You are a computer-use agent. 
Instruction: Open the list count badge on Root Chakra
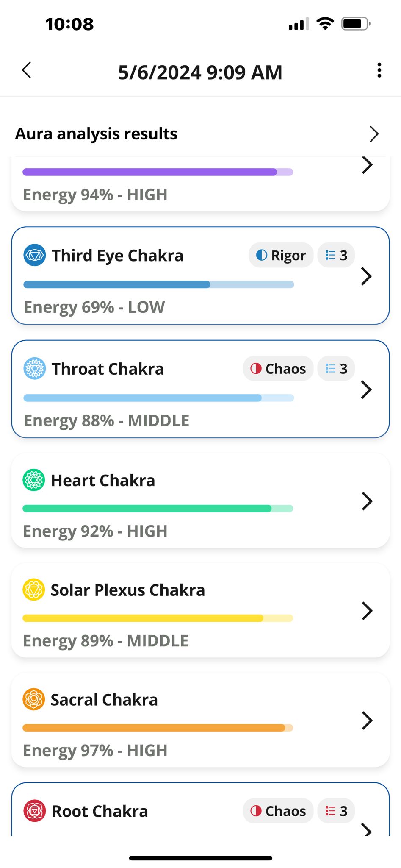coord(336,811)
